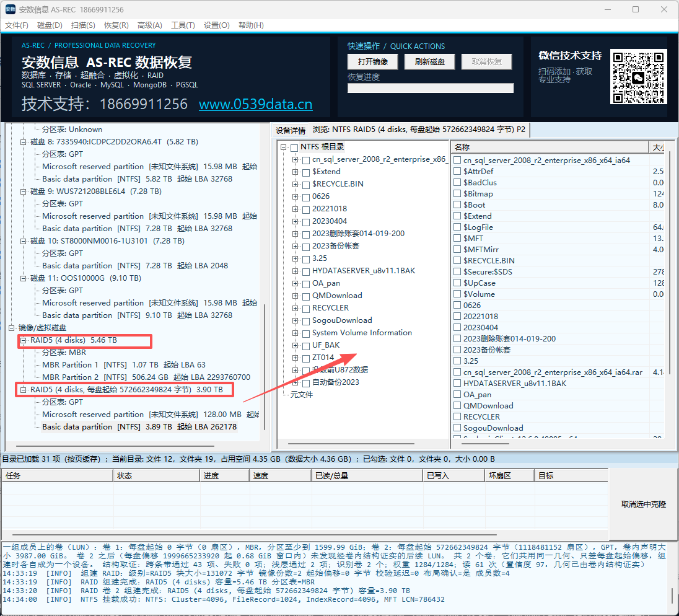Image resolution: width=679 pixels, height=616 pixels.
Task: Click the 刷新磁盘 button
Action: click(429, 61)
